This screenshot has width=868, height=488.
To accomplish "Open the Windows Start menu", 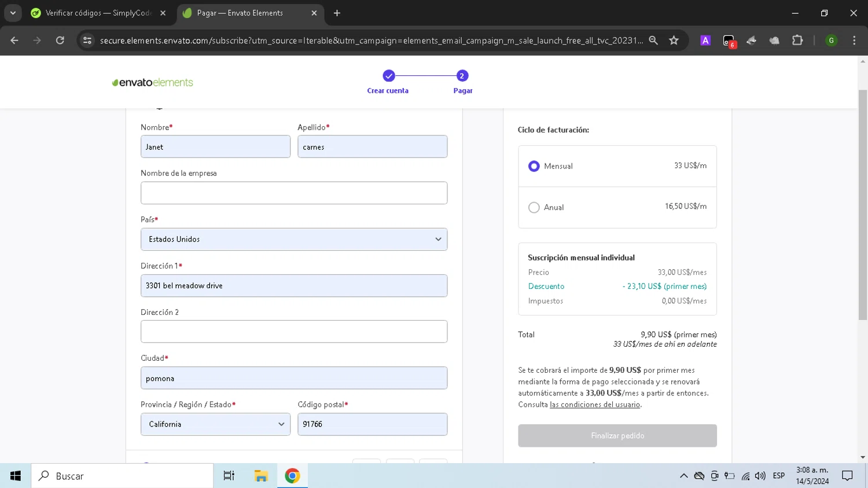I will pos(16,476).
